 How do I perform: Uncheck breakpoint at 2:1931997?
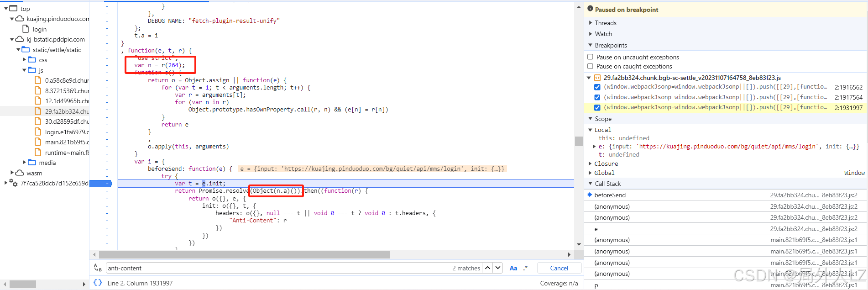click(x=597, y=107)
